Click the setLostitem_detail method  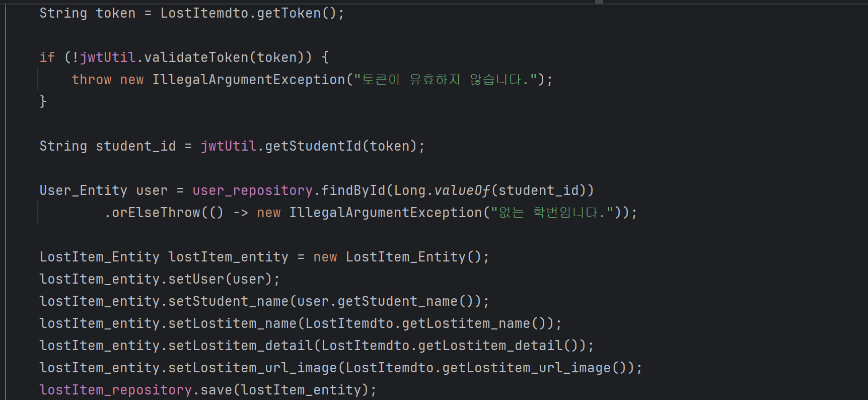tap(241, 346)
